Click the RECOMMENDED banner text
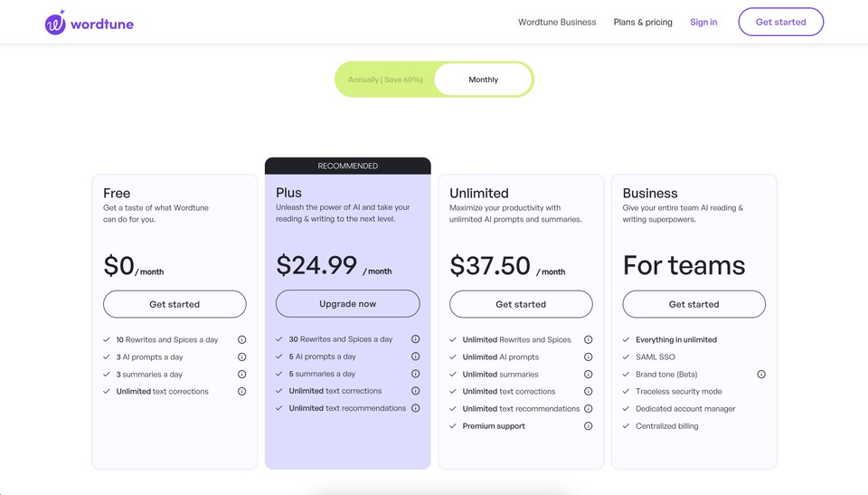 (x=347, y=166)
